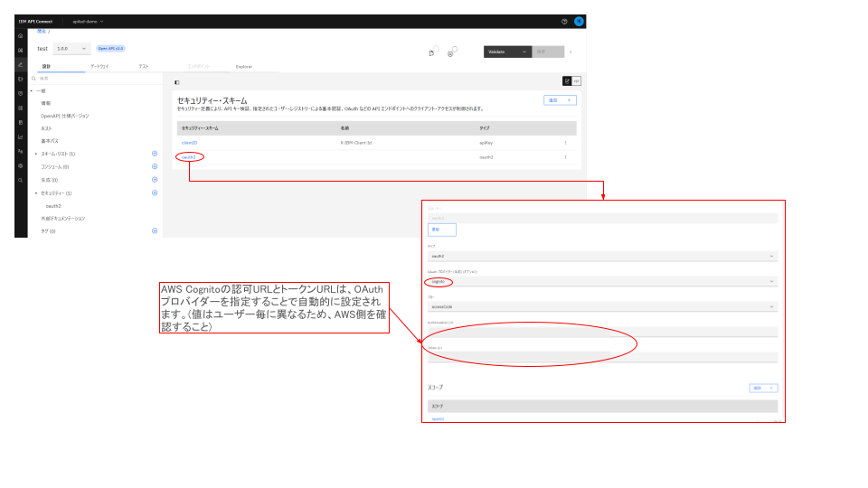Switch to the ゲートウェイ tab

pos(99,66)
